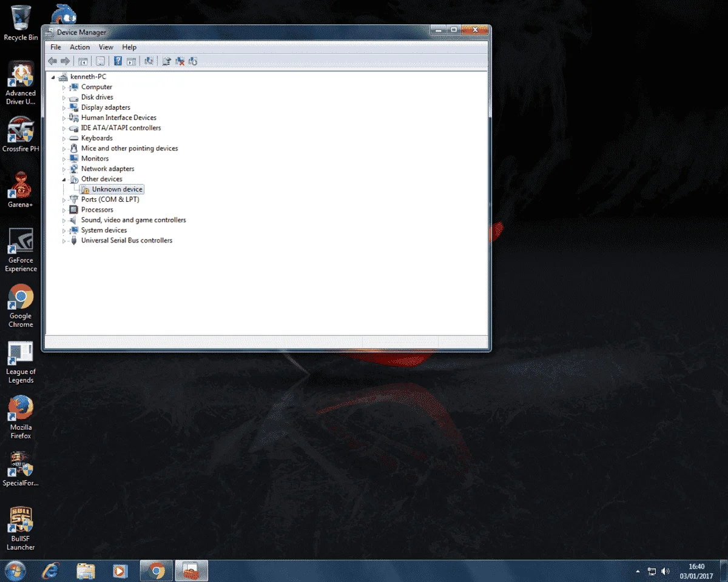Select the GeForce Experience desktop shortcut

click(x=21, y=250)
